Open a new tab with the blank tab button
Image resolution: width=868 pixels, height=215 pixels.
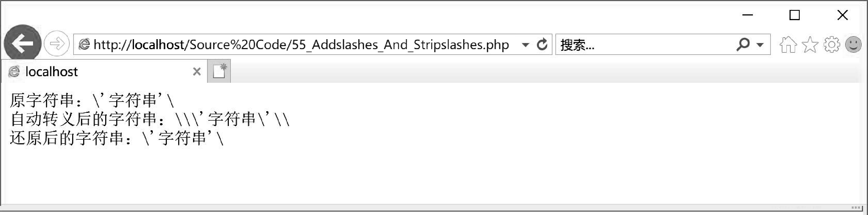[x=219, y=71]
